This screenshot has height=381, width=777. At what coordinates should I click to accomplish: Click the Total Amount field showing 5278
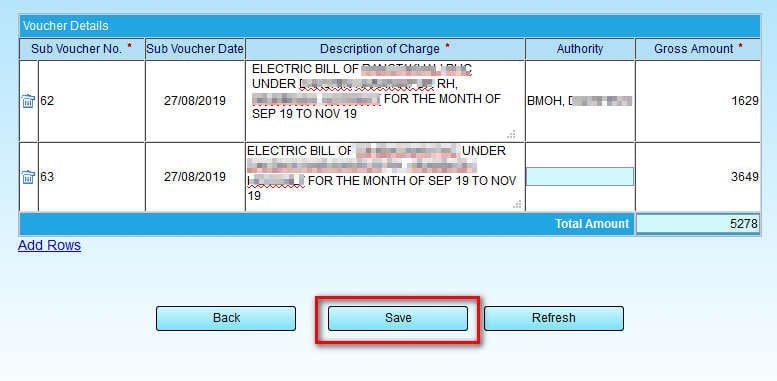coord(698,224)
